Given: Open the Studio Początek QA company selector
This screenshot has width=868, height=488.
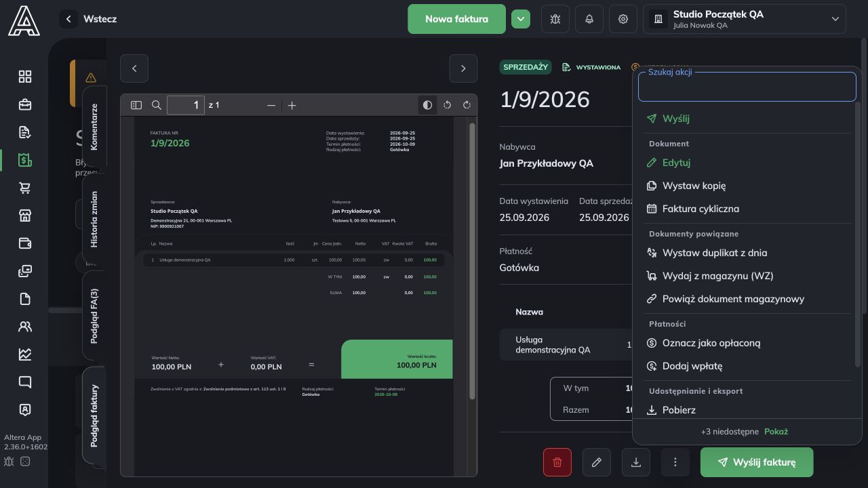Looking at the screenshot, I should (745, 19).
